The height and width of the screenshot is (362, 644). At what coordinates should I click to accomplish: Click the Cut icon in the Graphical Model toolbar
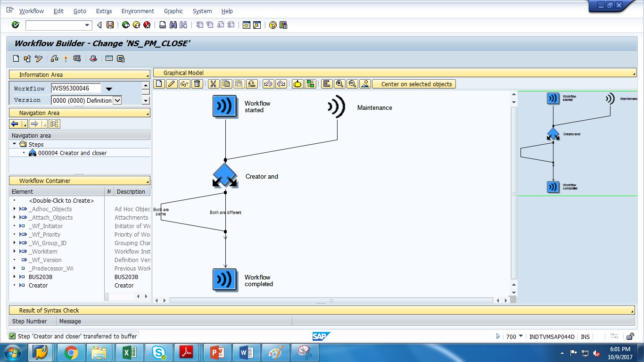[213, 83]
